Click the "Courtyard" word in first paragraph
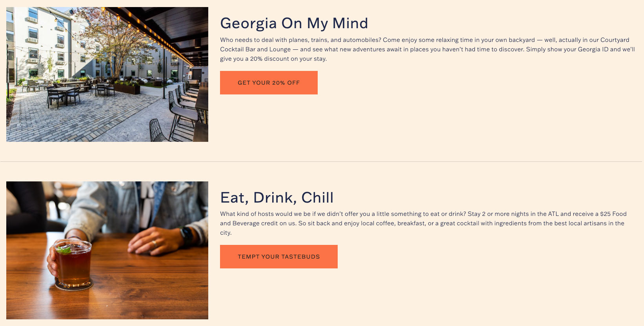 (x=615, y=40)
